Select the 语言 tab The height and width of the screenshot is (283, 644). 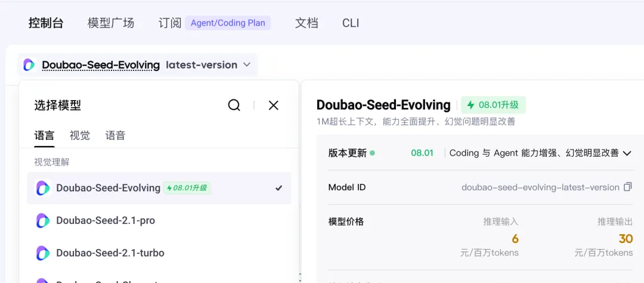click(x=44, y=135)
